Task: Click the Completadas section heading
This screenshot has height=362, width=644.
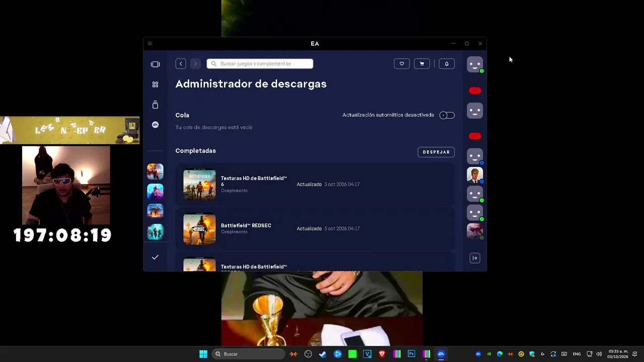Action: click(x=196, y=151)
